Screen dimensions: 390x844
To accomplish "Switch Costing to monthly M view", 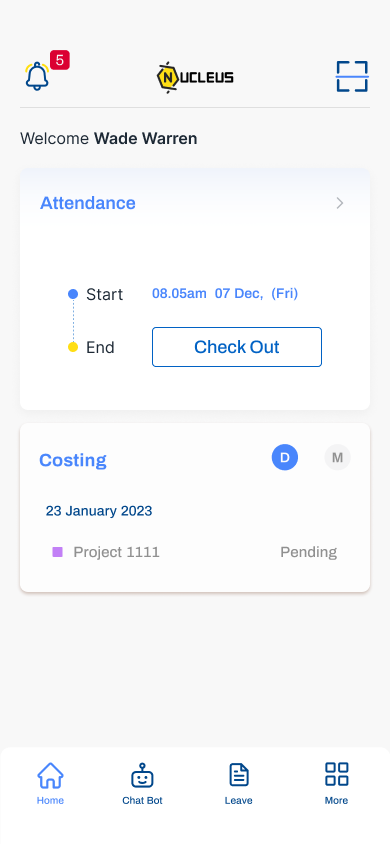I will 337,458.
